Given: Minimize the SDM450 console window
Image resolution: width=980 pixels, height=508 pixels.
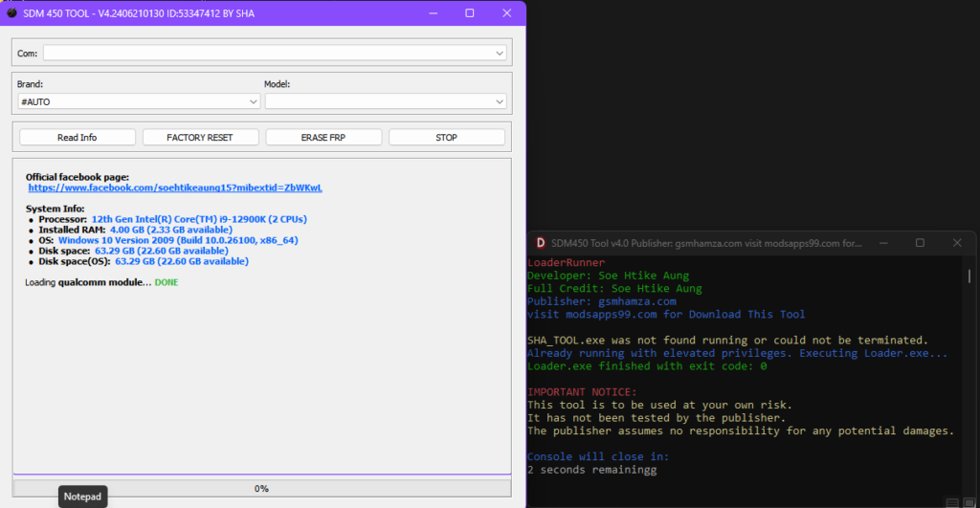Looking at the screenshot, I should coord(882,243).
